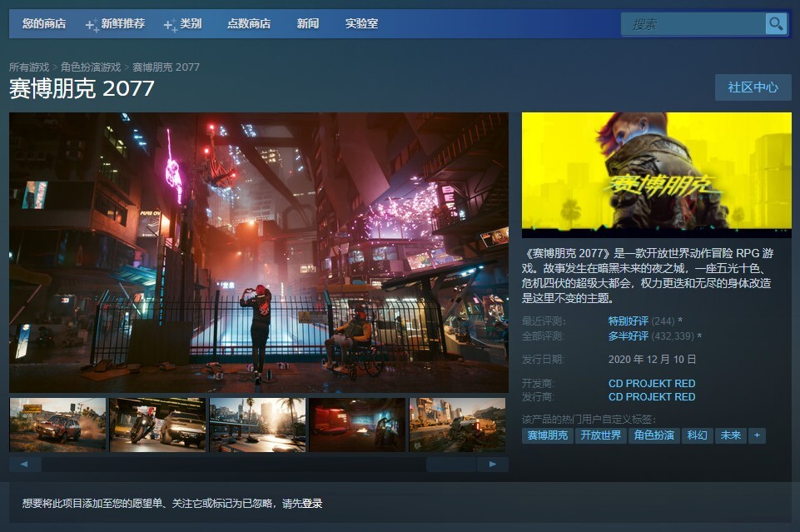
Task: Click the 登录 link
Action: click(x=312, y=504)
